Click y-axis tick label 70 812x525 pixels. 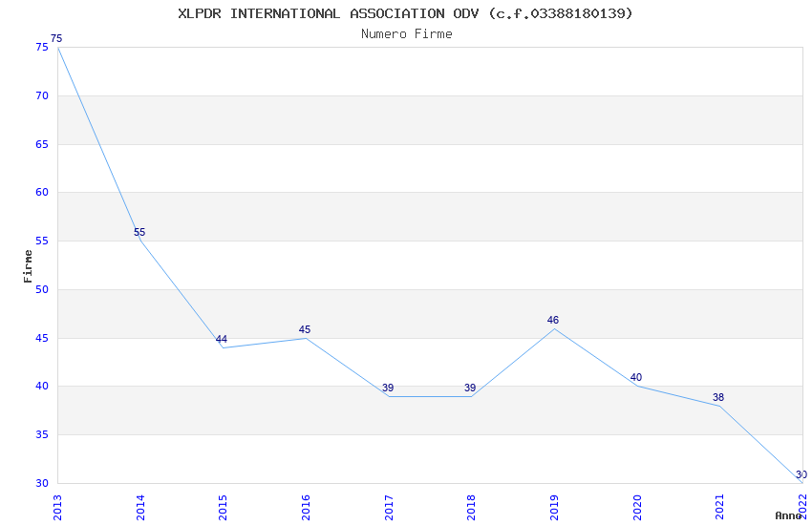[42, 95]
